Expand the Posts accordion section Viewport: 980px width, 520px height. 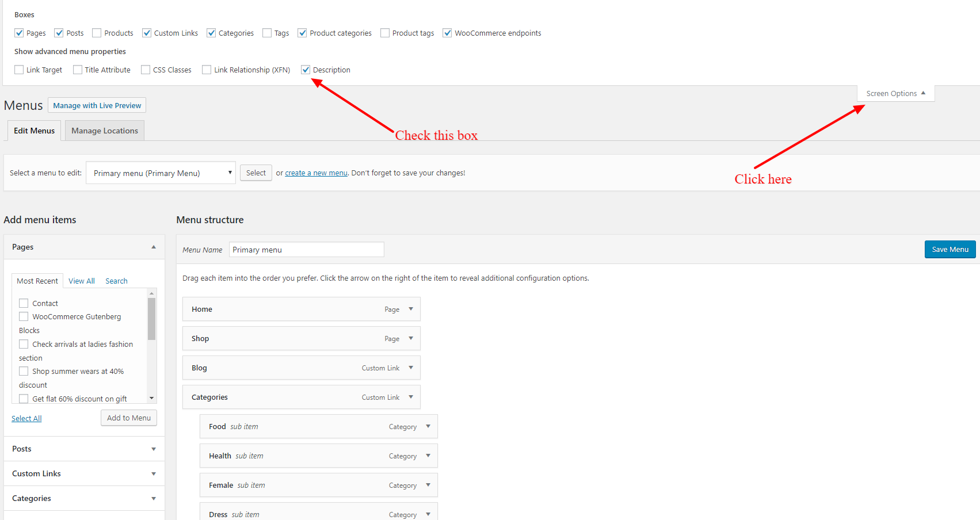tap(84, 449)
